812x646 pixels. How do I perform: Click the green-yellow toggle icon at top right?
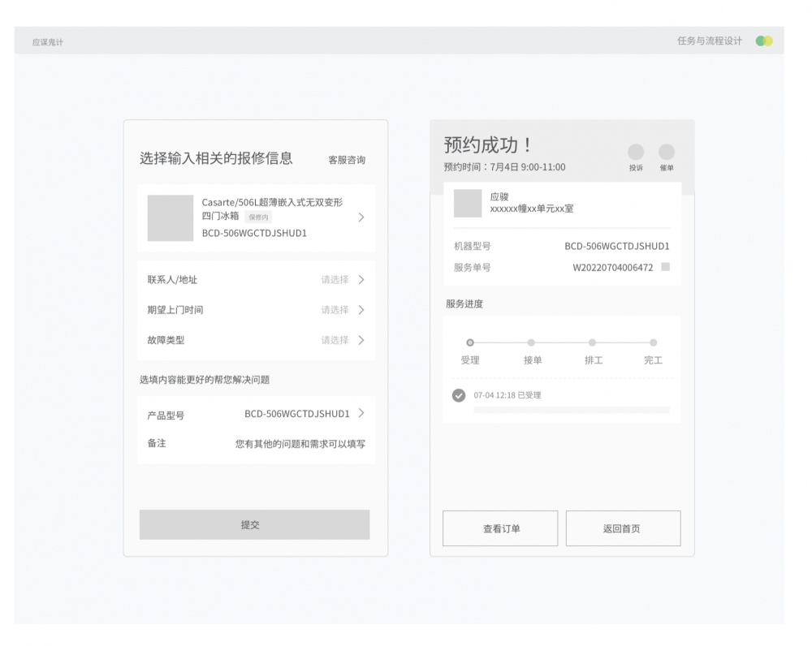[x=763, y=41]
